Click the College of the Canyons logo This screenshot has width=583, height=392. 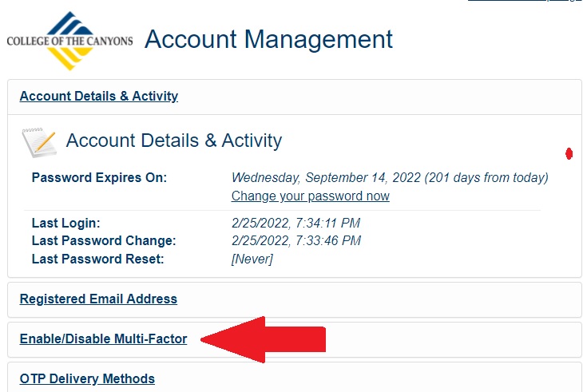tap(69, 41)
